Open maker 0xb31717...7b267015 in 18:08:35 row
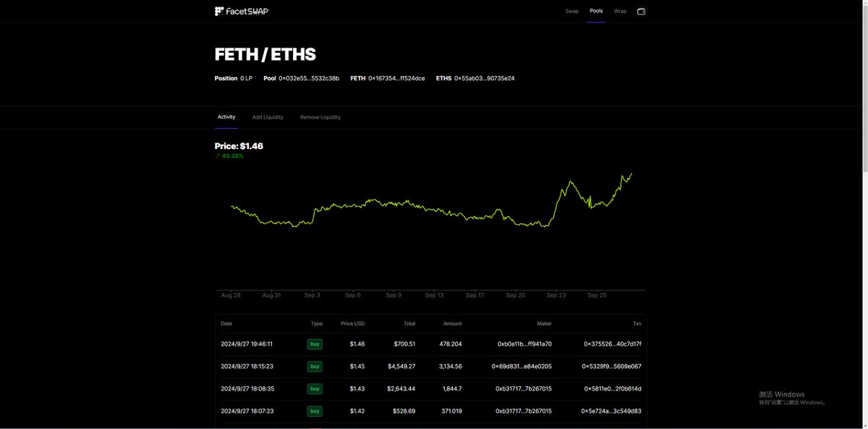 point(524,388)
